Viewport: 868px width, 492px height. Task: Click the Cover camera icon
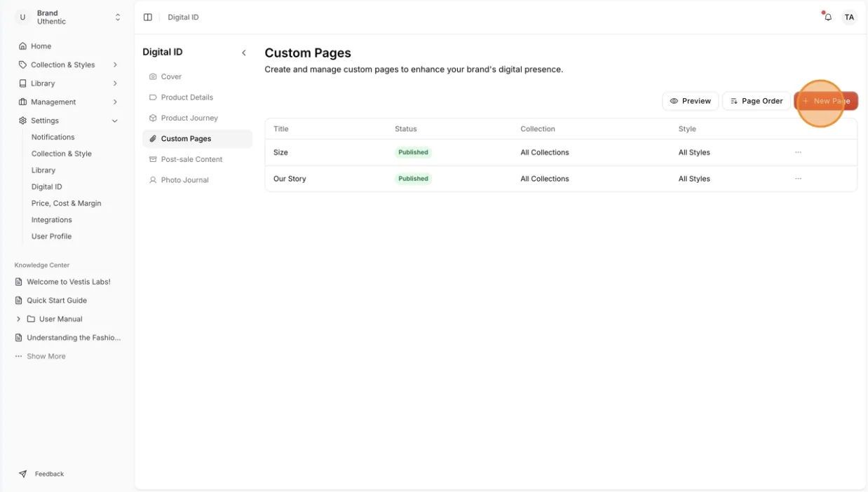tap(153, 76)
